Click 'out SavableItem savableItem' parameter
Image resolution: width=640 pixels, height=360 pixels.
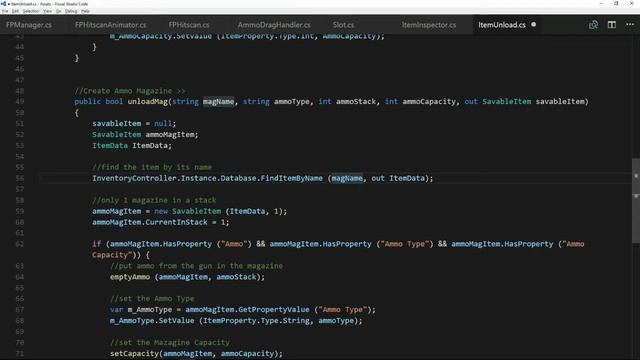(x=525, y=102)
